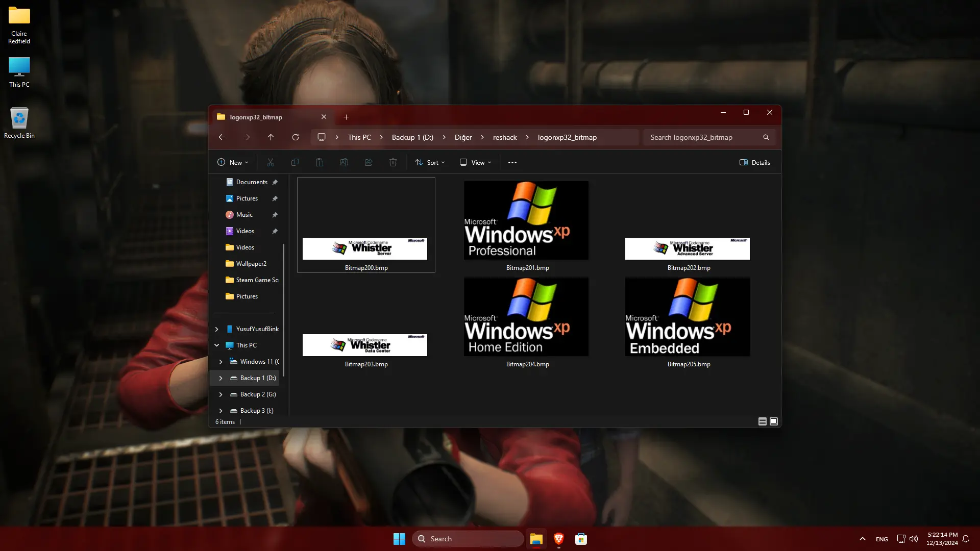Click Backup 1 (D:) breadcrumb
The height and width of the screenshot is (551, 980).
point(412,137)
